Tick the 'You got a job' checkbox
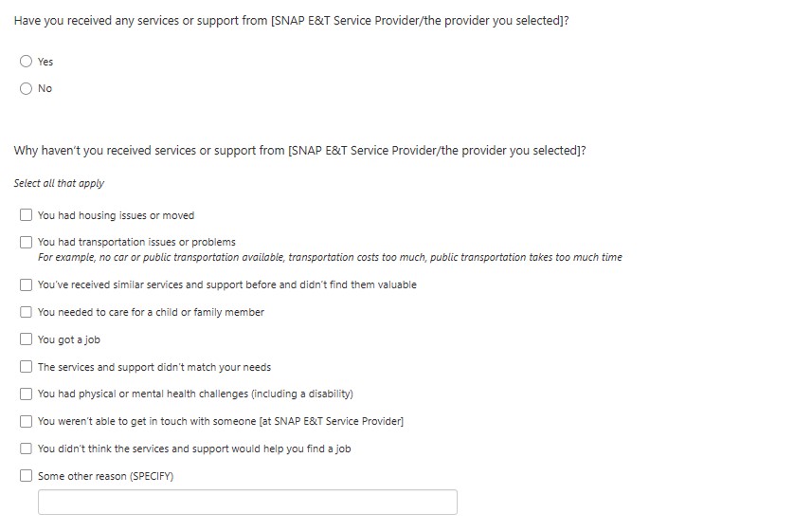812x531 pixels. pyautogui.click(x=27, y=339)
